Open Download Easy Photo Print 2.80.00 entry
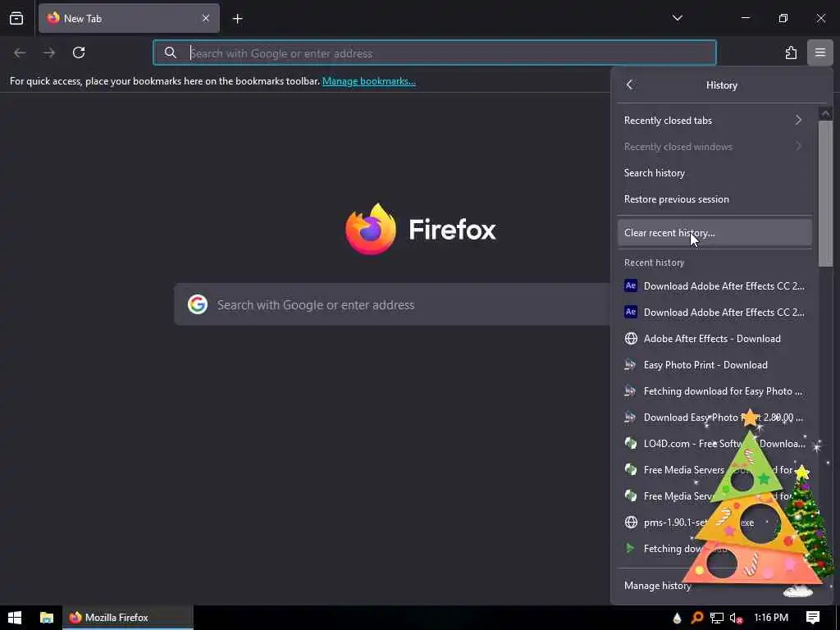Viewport: 840px width, 630px height. tap(714, 417)
